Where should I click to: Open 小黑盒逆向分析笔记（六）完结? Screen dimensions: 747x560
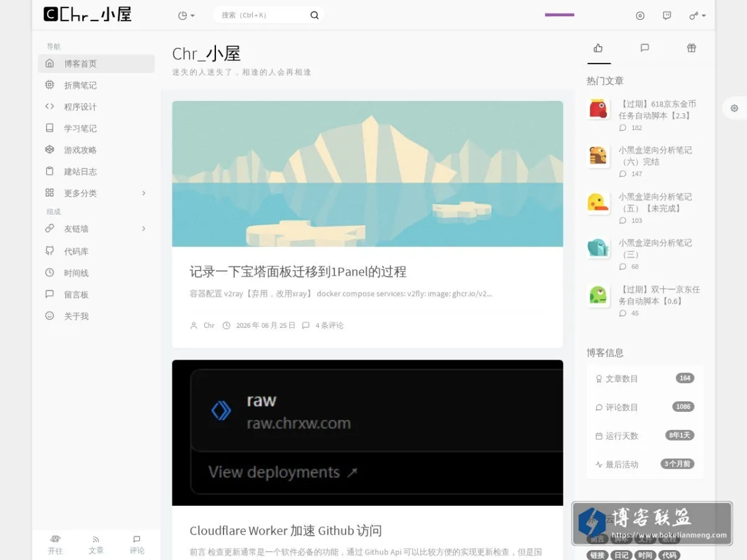655,156
